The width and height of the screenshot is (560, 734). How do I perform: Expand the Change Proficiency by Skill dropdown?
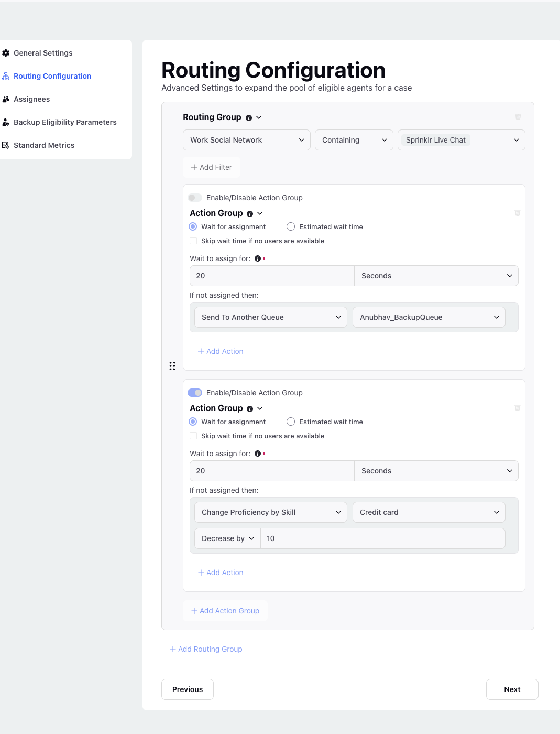(271, 512)
